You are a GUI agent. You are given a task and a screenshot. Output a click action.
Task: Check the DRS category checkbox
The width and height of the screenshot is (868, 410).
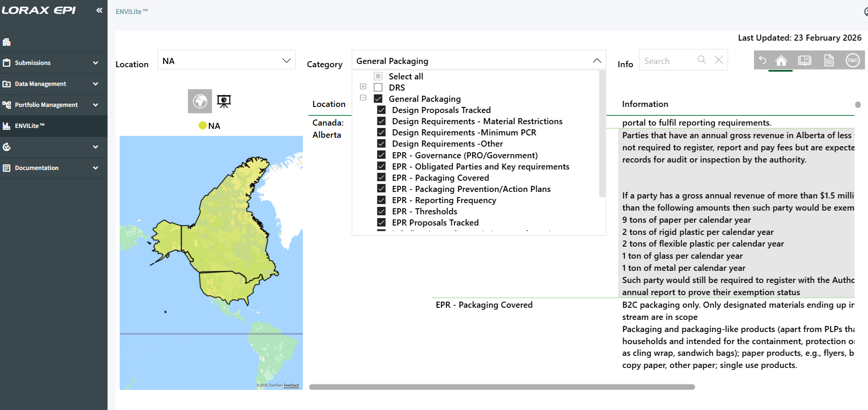(x=378, y=87)
